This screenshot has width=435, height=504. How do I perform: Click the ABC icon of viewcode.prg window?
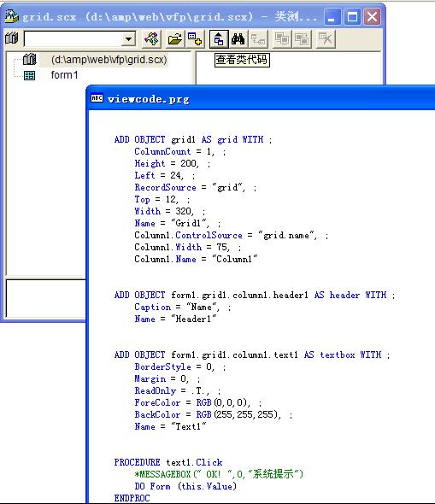97,98
